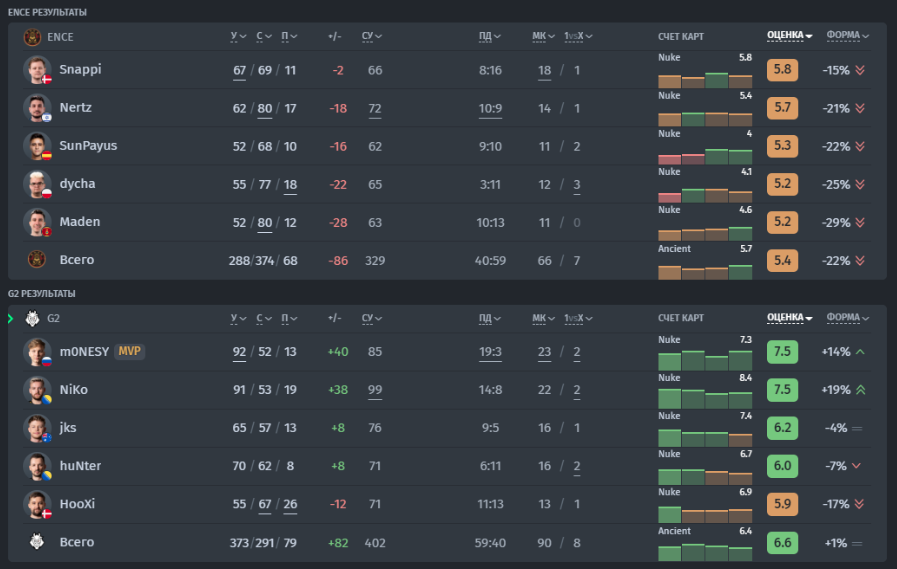Open m0NESY player profile link
Screen dimensions: 897x569
(x=84, y=352)
